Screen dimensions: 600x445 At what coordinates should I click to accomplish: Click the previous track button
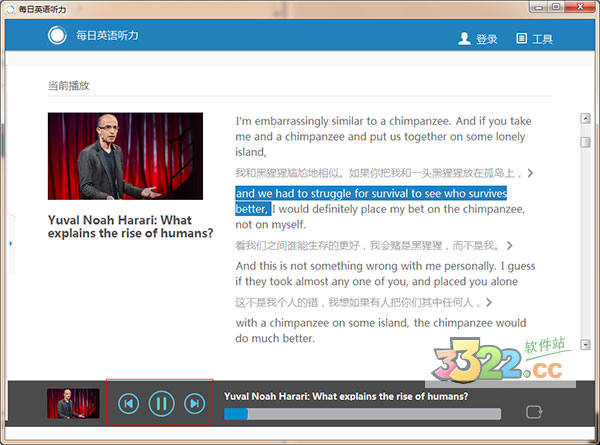pyautogui.click(x=129, y=403)
